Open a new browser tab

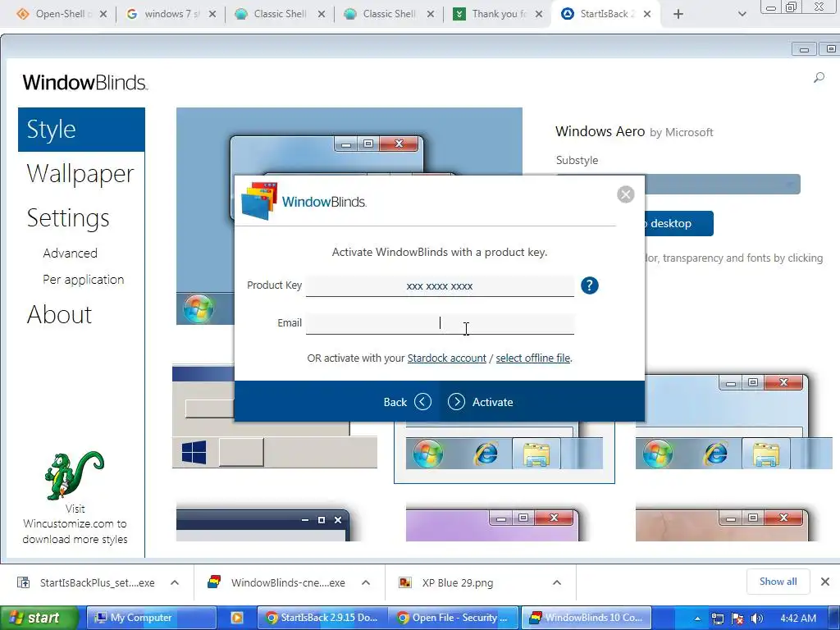tap(678, 14)
